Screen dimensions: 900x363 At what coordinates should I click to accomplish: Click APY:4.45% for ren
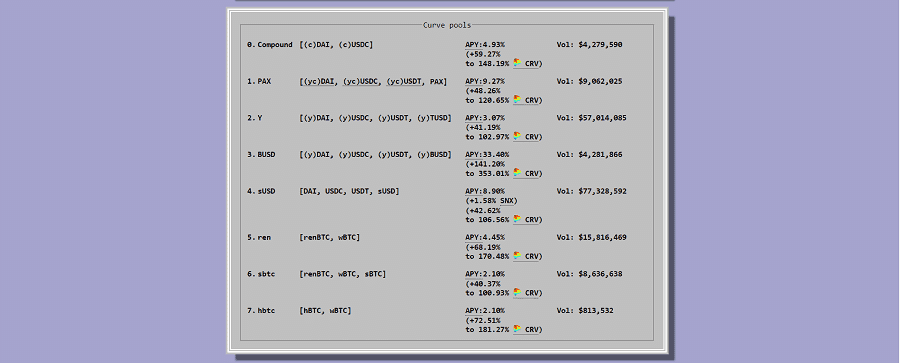coord(485,238)
